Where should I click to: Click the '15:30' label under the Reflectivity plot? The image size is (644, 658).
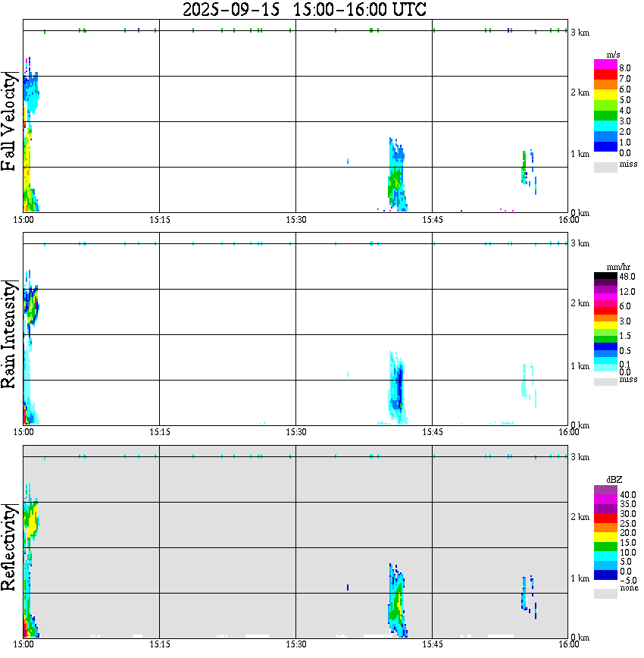point(296,644)
